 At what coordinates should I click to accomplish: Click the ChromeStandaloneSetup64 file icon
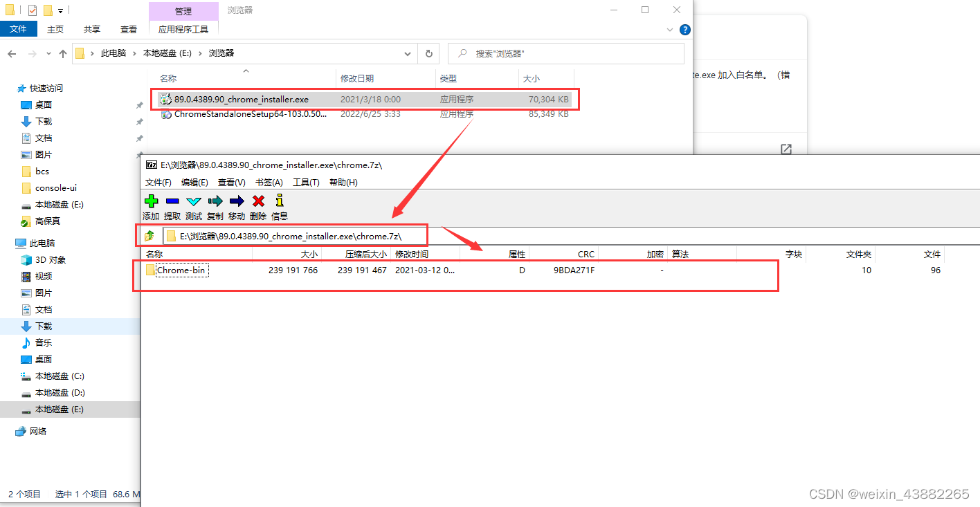166,114
